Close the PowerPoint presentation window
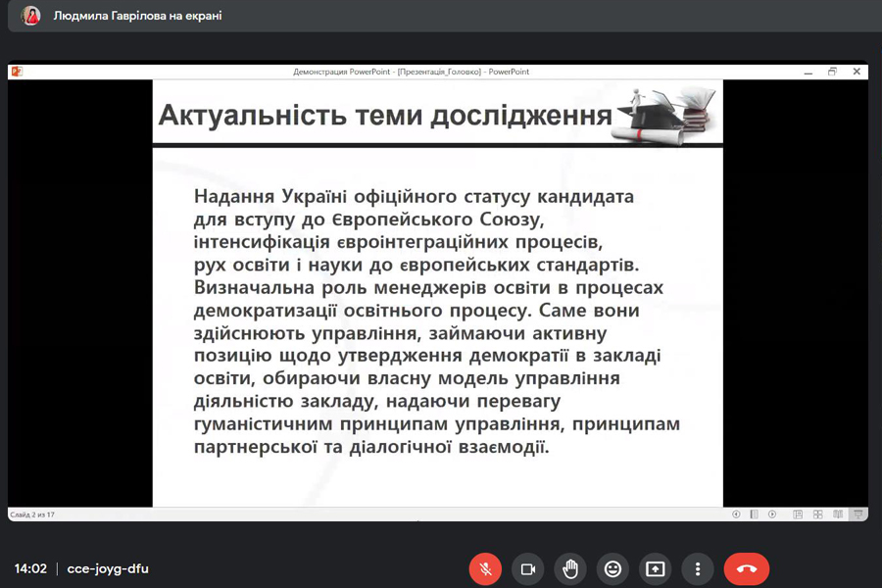 pyautogui.click(x=857, y=72)
